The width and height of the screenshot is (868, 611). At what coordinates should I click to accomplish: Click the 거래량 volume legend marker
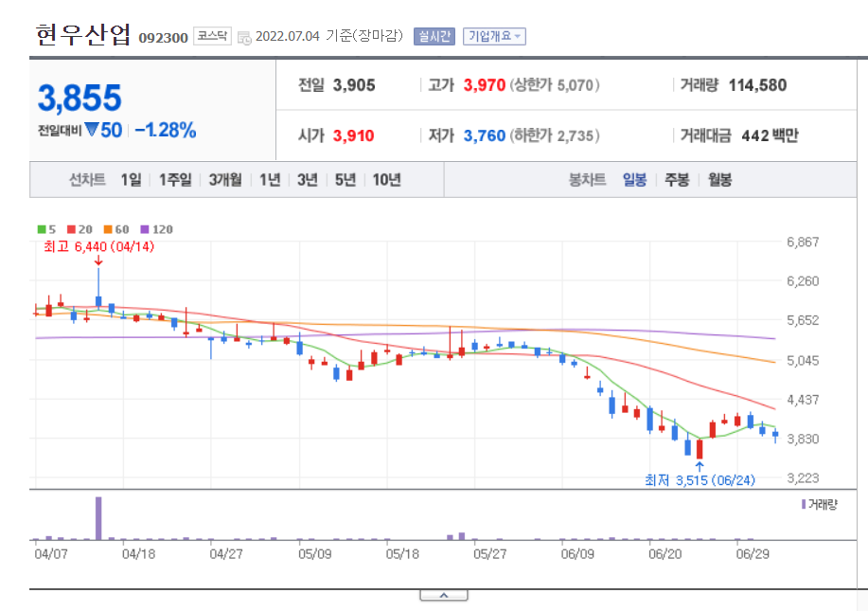[804, 505]
